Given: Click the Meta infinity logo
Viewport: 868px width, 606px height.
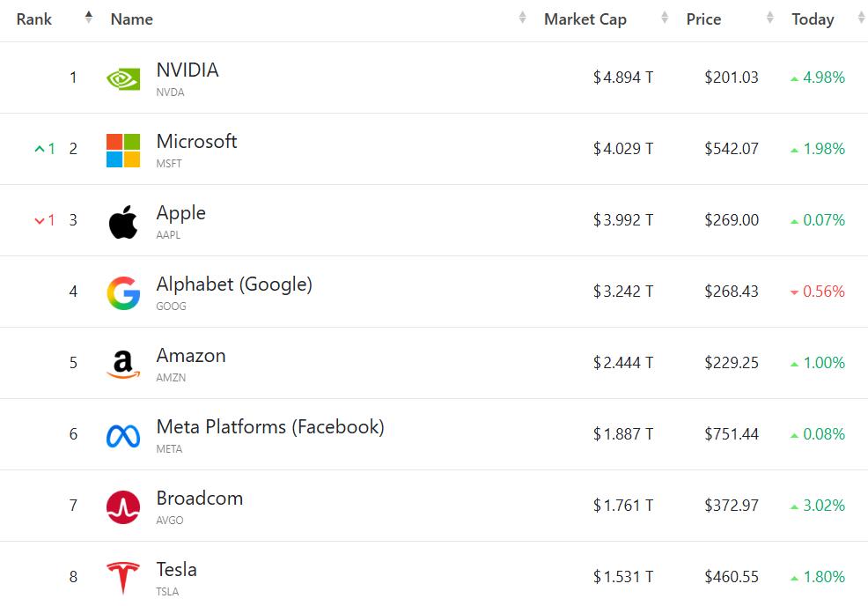Looking at the screenshot, I should coord(123,435).
